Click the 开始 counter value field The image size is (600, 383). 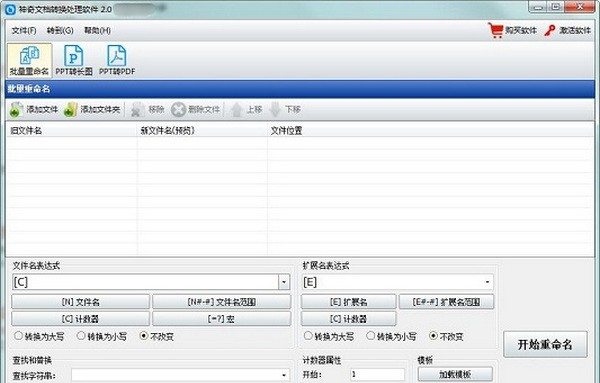(x=377, y=375)
